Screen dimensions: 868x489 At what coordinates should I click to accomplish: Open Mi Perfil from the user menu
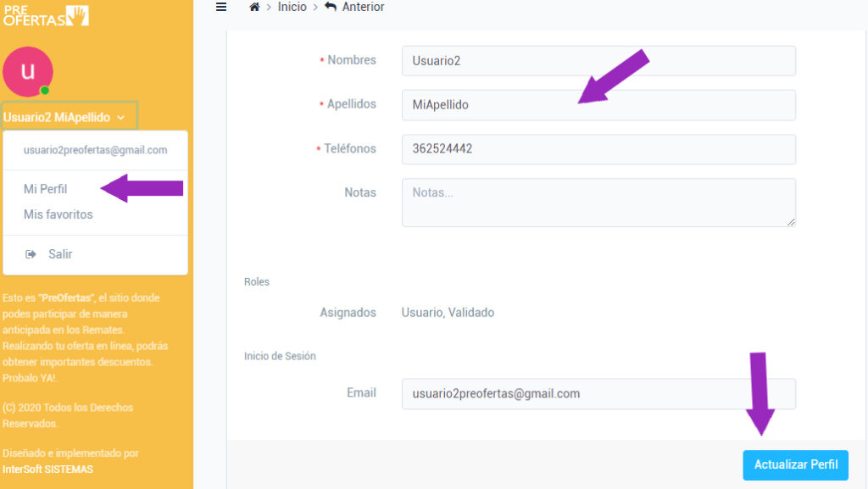[46, 189]
